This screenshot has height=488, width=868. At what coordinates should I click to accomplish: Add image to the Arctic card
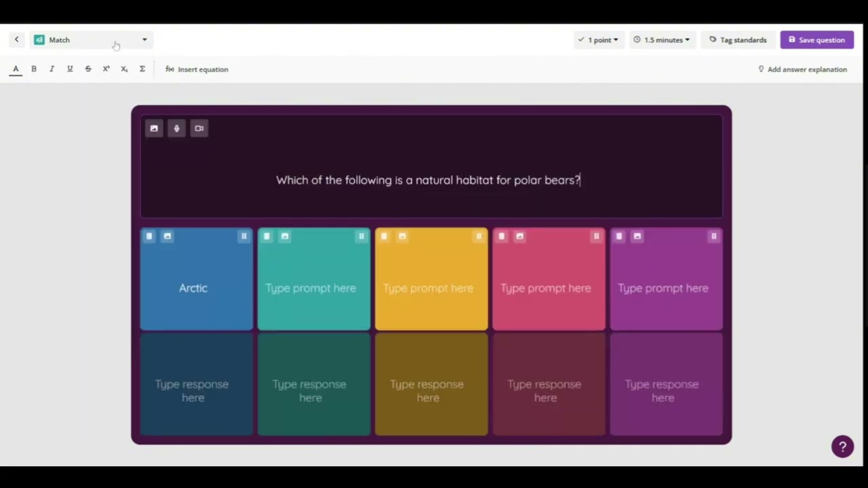(x=167, y=236)
